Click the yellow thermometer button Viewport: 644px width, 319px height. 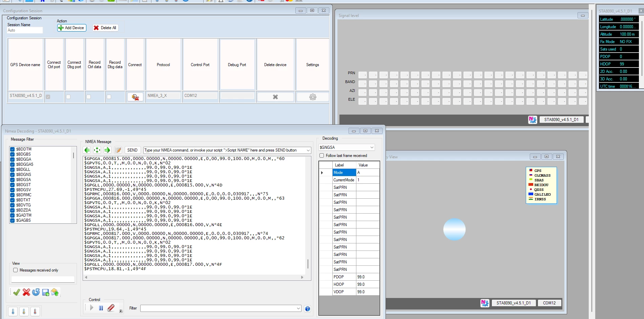tap(24, 312)
